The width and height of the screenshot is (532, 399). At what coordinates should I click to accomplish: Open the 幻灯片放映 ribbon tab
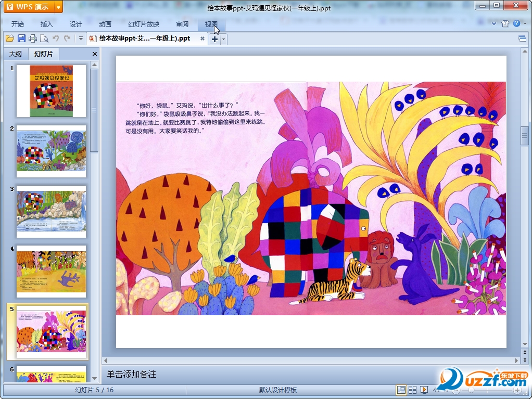pyautogui.click(x=144, y=24)
